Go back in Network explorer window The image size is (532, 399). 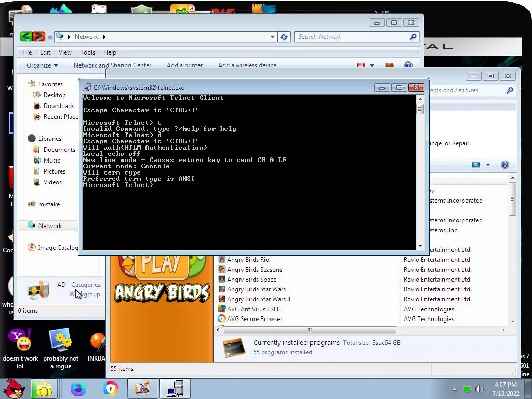point(26,36)
